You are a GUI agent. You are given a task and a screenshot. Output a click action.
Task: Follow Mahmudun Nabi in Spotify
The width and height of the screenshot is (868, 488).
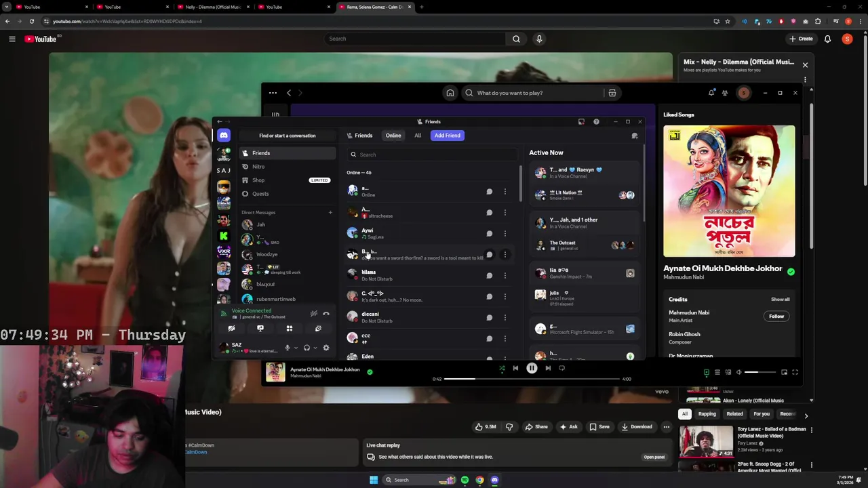click(x=776, y=317)
